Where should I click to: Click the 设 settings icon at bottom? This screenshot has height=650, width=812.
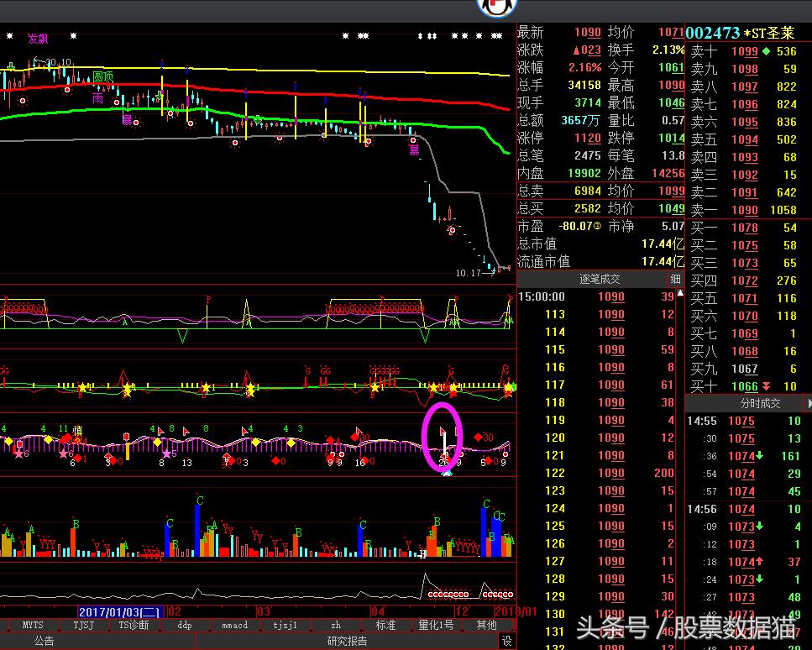pos(507,641)
